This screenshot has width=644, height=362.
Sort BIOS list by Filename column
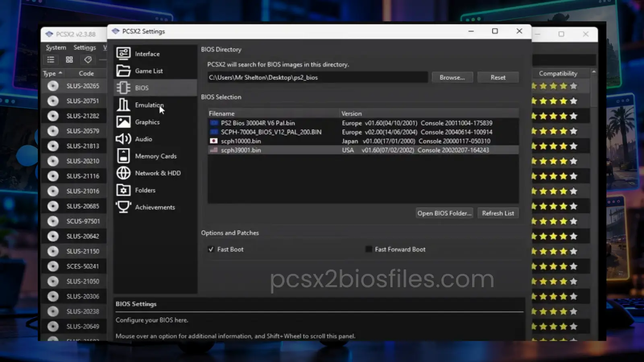point(274,113)
